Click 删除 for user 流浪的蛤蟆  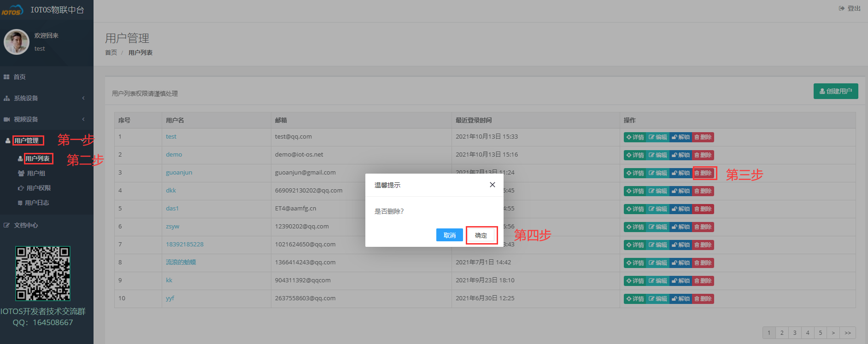(703, 263)
